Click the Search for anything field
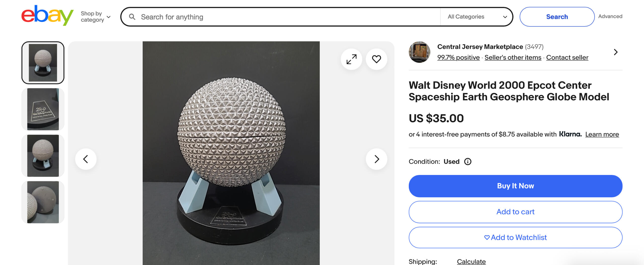 pos(289,17)
